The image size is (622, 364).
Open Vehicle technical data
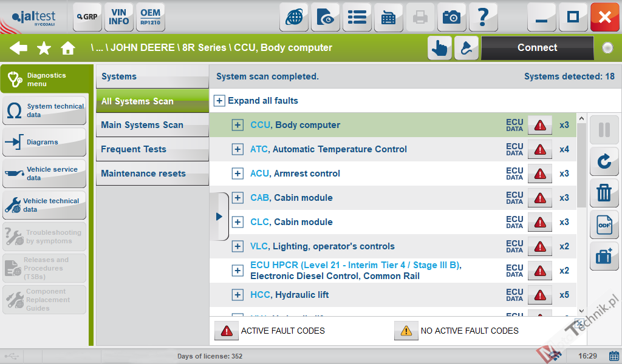click(44, 205)
